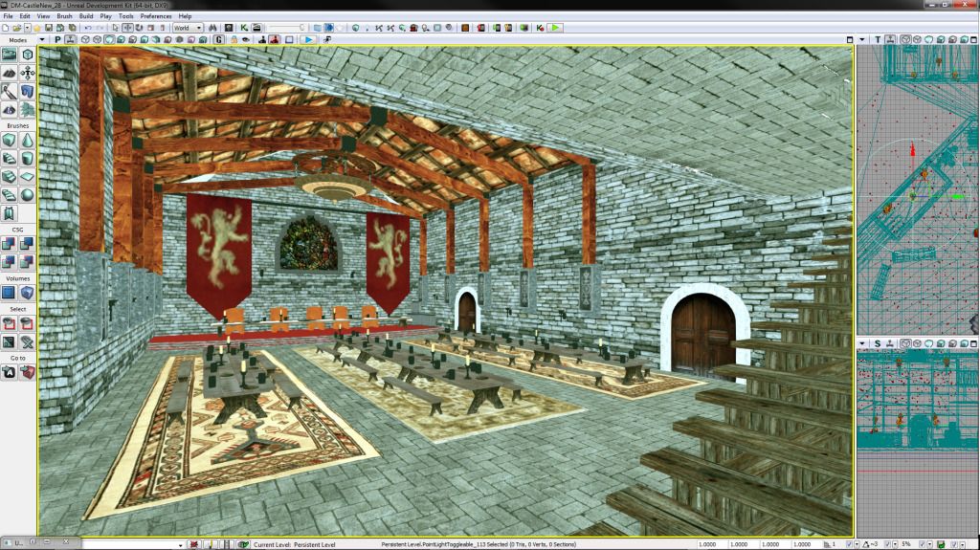Set main viewport to Wireframe mode
The height and width of the screenshot is (550, 980).
[x=97, y=39]
